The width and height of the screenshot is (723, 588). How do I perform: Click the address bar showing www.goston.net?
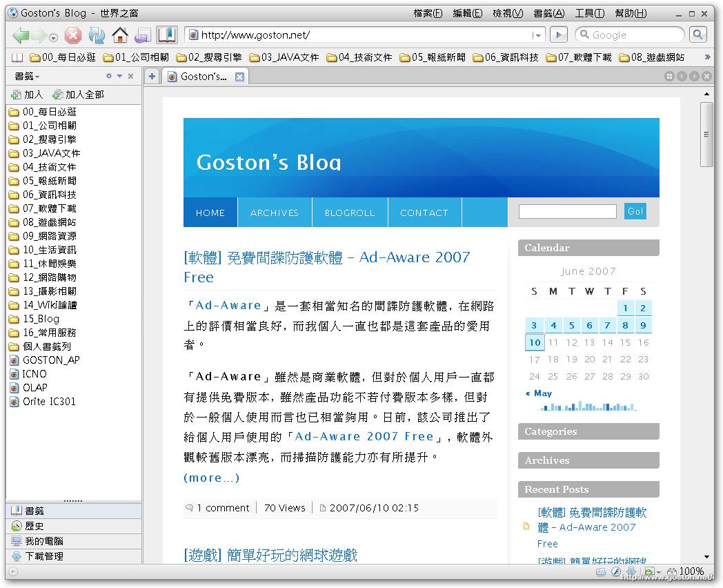point(359,35)
